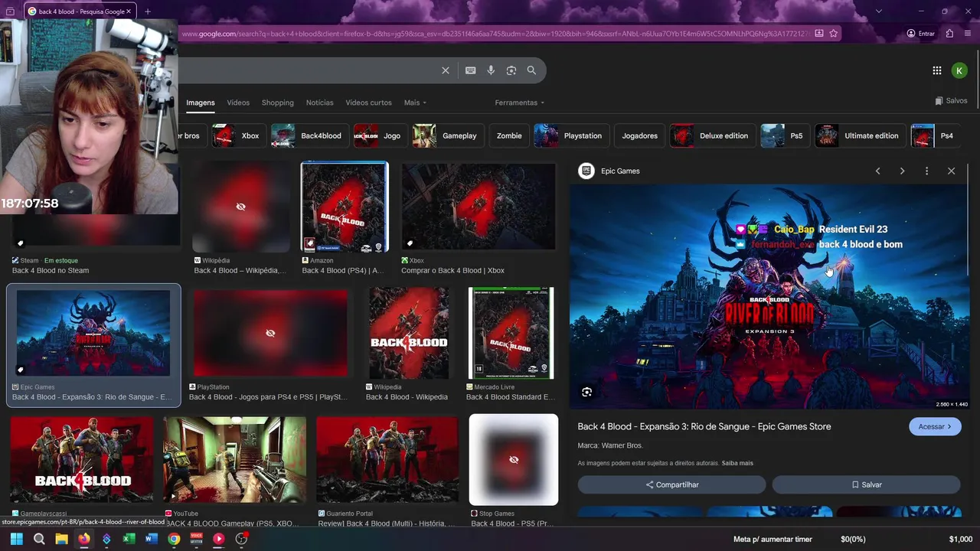Image resolution: width=980 pixels, height=551 pixels.
Task: Switch to the Vídeos tab
Action: [238, 103]
